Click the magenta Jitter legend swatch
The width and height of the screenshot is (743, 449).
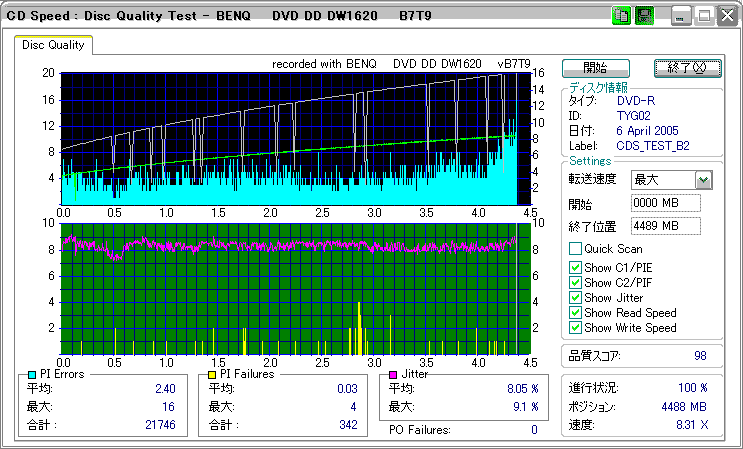click(394, 374)
